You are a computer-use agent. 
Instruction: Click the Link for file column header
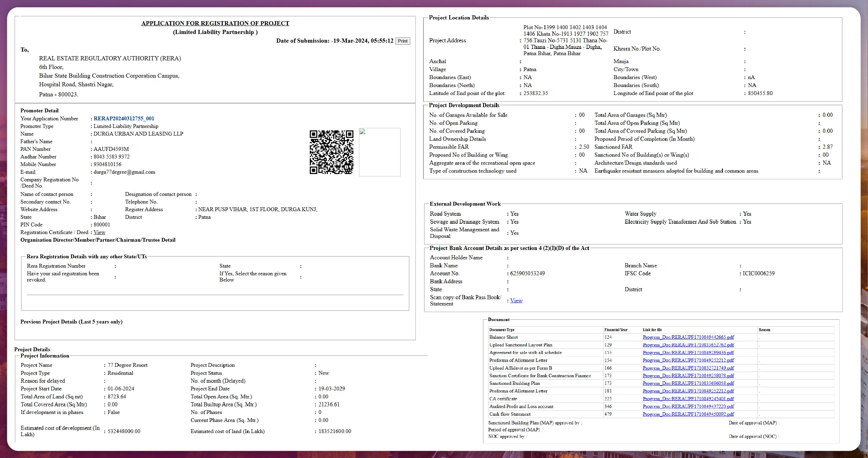652,330
